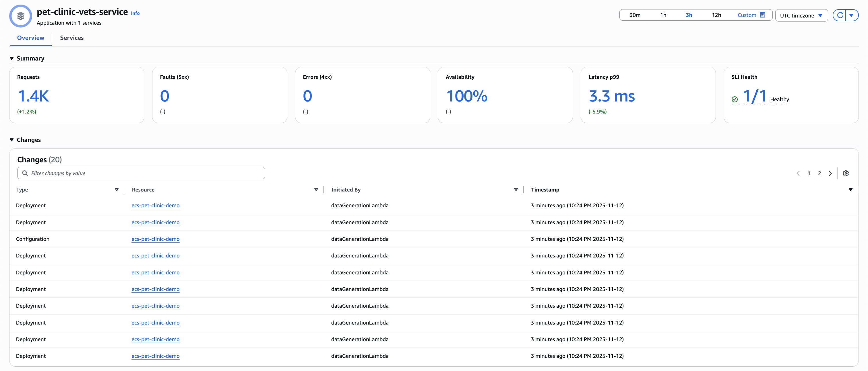Select the 30m time range
The width and height of the screenshot is (868, 371).
click(x=635, y=15)
